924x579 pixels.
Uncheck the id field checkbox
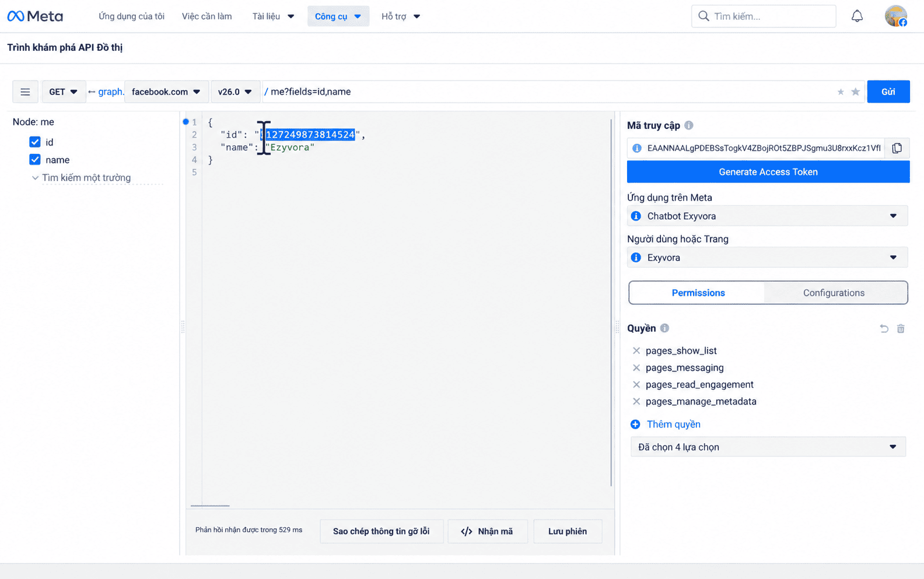35,142
